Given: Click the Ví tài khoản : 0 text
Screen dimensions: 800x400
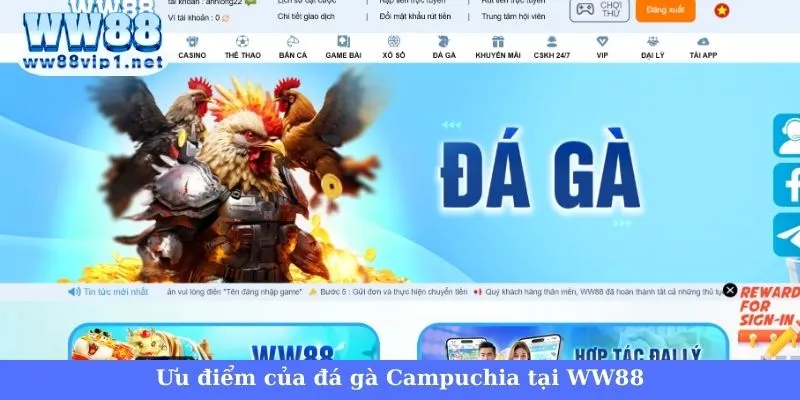Looking at the screenshot, I should click(194, 18).
